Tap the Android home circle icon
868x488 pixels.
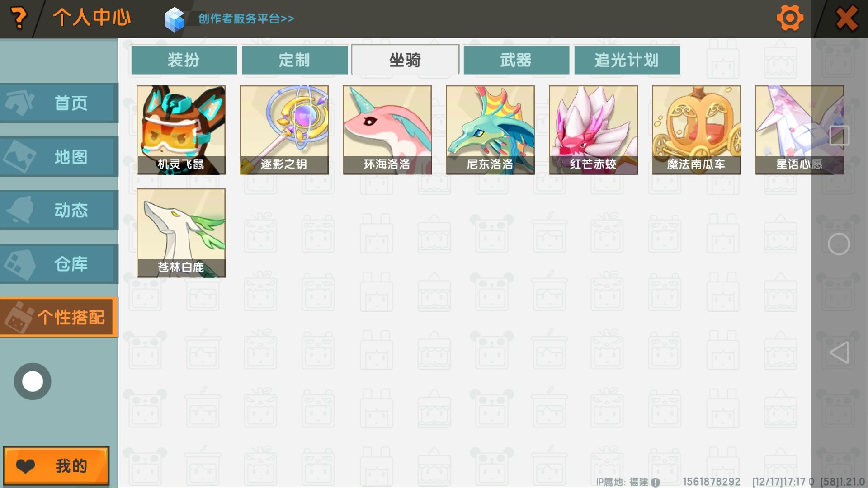click(839, 244)
